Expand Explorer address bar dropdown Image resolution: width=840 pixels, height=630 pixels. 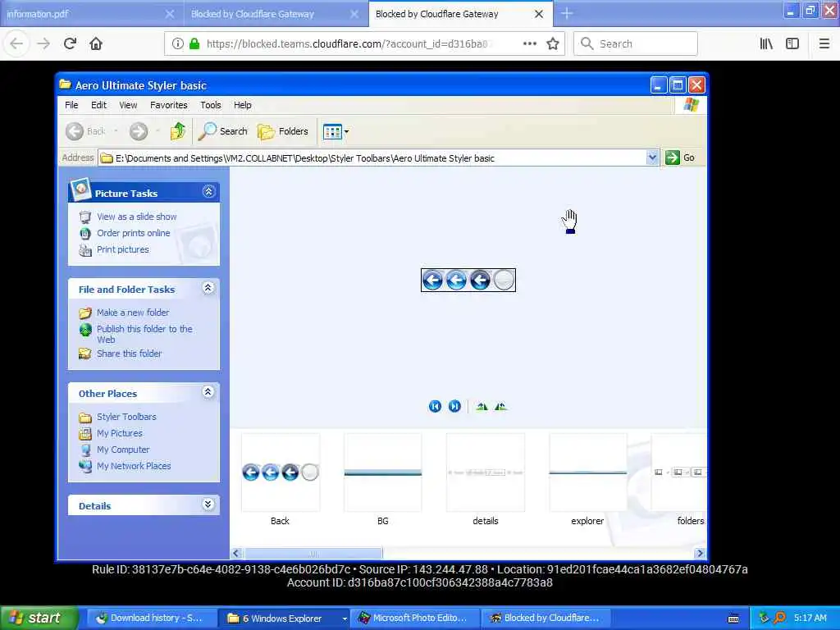click(x=652, y=157)
